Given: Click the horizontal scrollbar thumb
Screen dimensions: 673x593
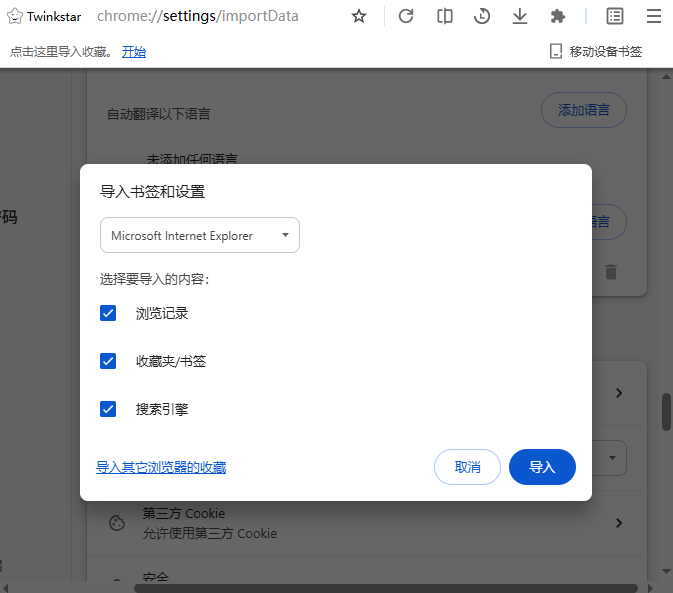Looking at the screenshot, I should click(x=386, y=588).
